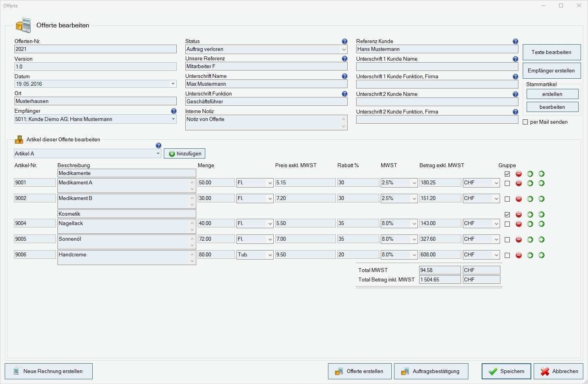Viewport: 588px width, 384px height.
Task: Check Gruppe for Medikament B
Action: (507, 199)
